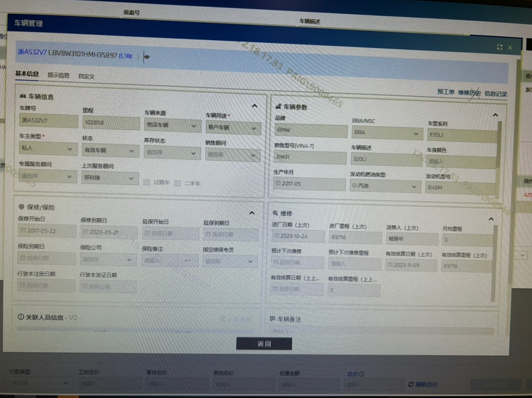532x398 pixels.
Task: Open 上次服务顾问 dropdown
Action: pos(110,178)
